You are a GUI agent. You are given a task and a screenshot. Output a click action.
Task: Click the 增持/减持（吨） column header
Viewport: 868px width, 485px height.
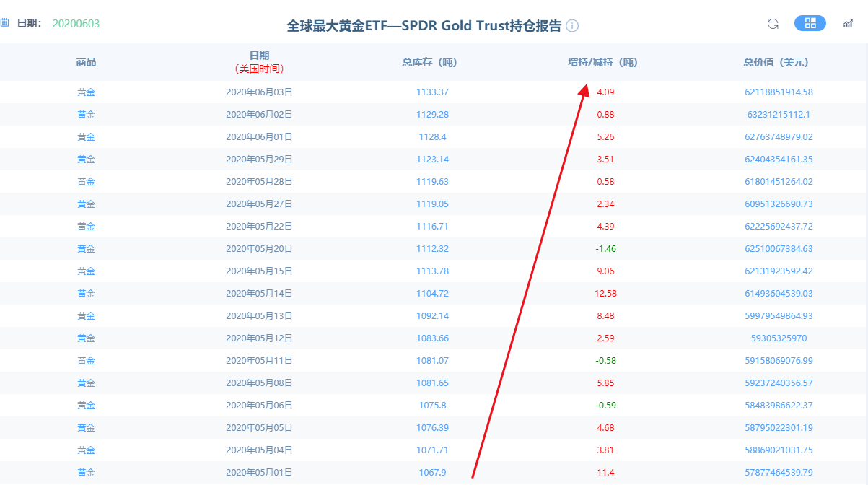(605, 63)
